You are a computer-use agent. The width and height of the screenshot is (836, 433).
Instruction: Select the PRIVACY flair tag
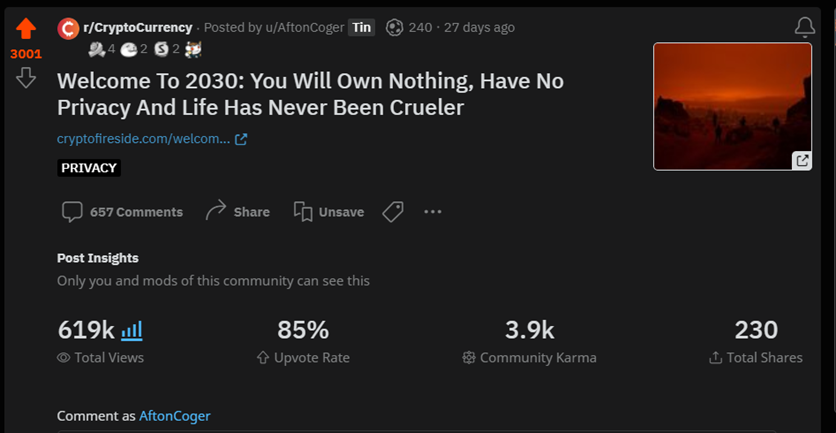[89, 168]
